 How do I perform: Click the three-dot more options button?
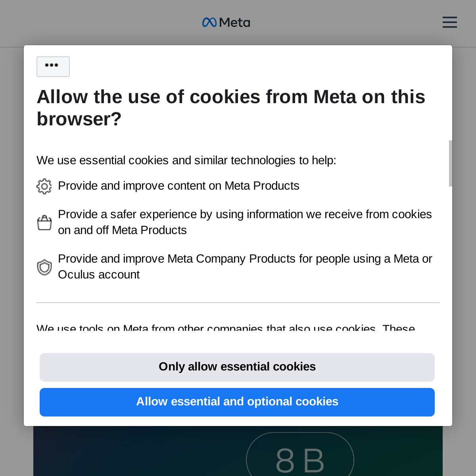pyautogui.click(x=53, y=66)
